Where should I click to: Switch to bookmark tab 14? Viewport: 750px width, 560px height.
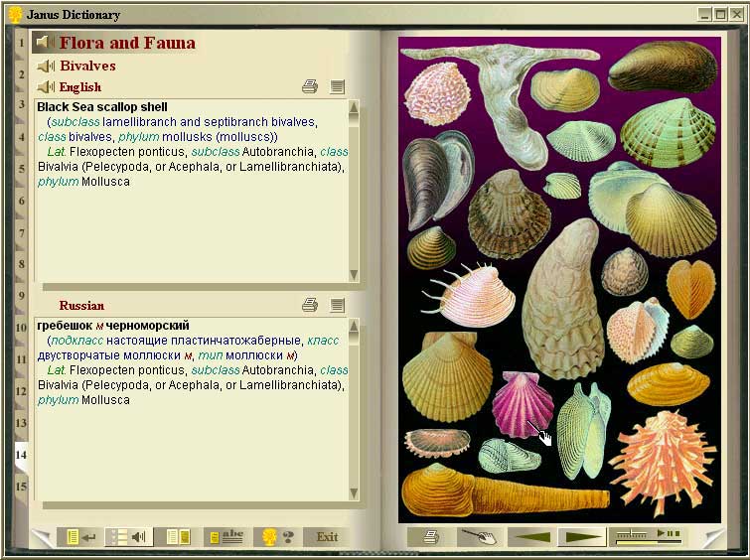21,455
